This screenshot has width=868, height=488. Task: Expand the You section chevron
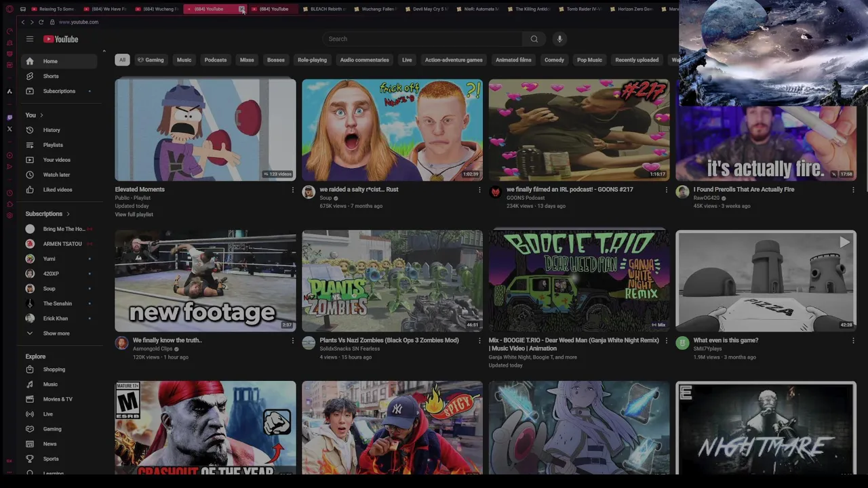point(41,115)
